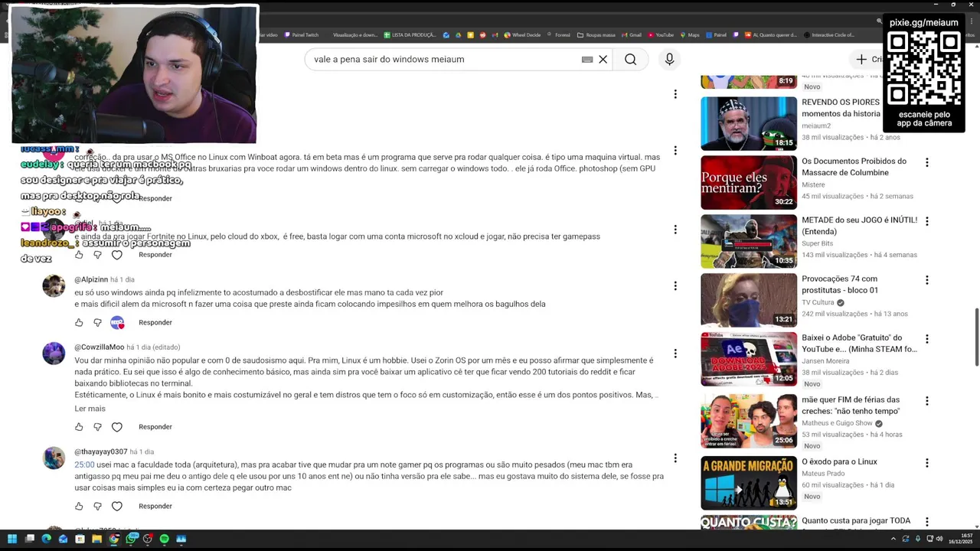Open options menu for Fortnite comment
This screenshot has width=980, height=551.
pyautogui.click(x=675, y=230)
